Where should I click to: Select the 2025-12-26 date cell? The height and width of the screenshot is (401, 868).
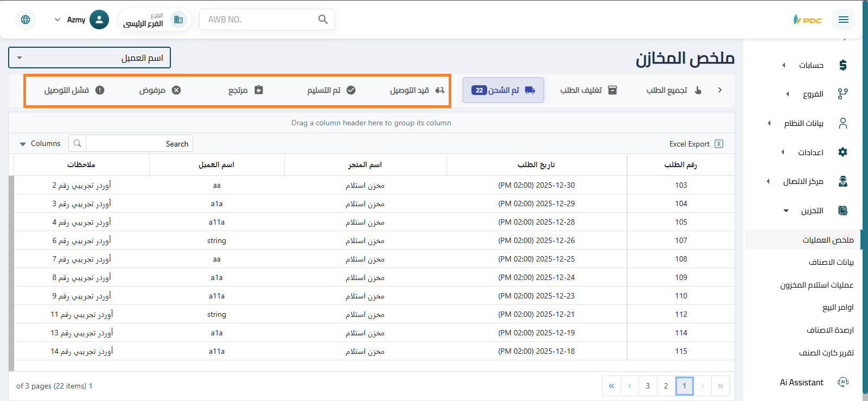coord(537,240)
